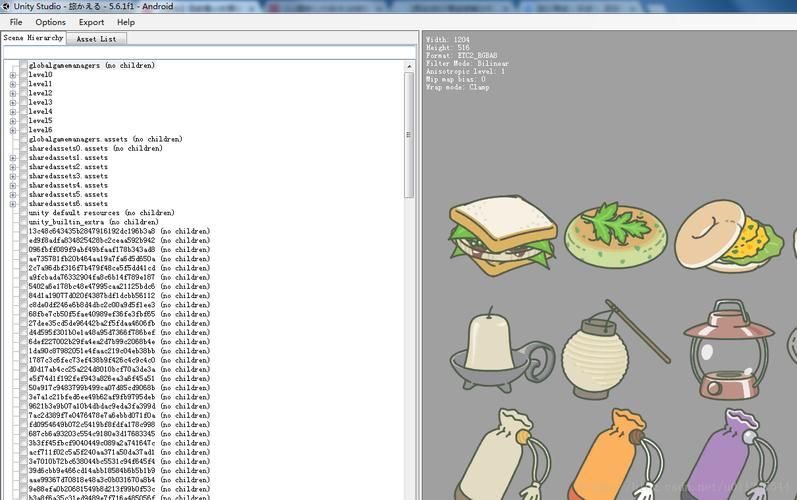797x500 pixels.
Task: Click the green herb pancake sprite
Action: coord(616,235)
